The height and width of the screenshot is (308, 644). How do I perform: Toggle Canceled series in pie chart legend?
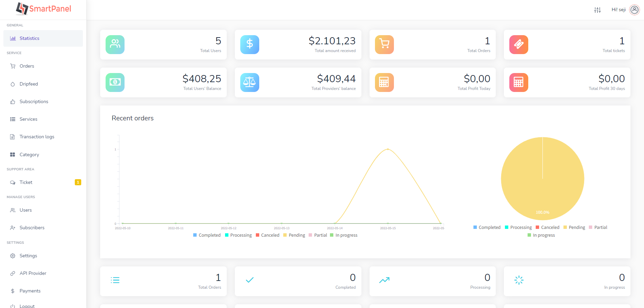pos(547,228)
